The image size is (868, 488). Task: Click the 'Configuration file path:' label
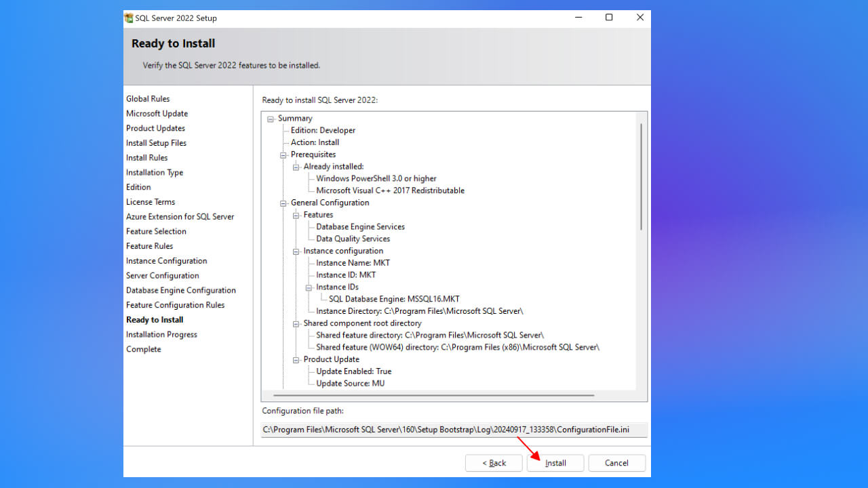click(x=302, y=411)
